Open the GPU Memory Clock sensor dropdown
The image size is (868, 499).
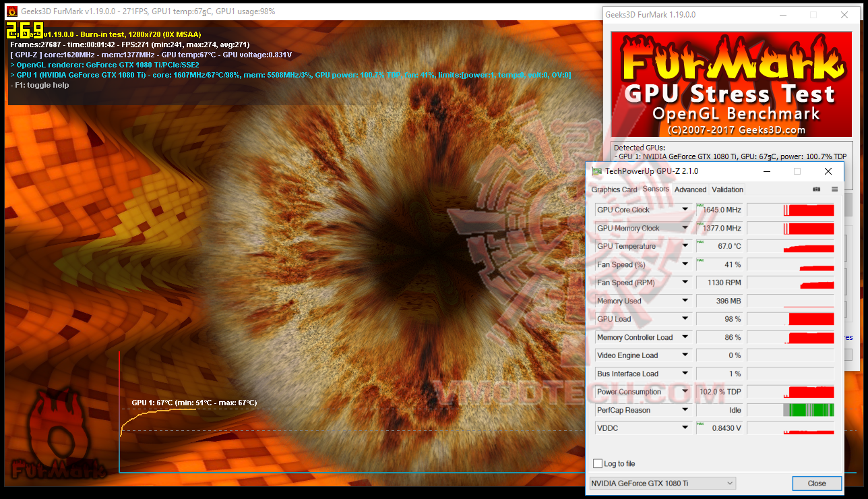[685, 228]
